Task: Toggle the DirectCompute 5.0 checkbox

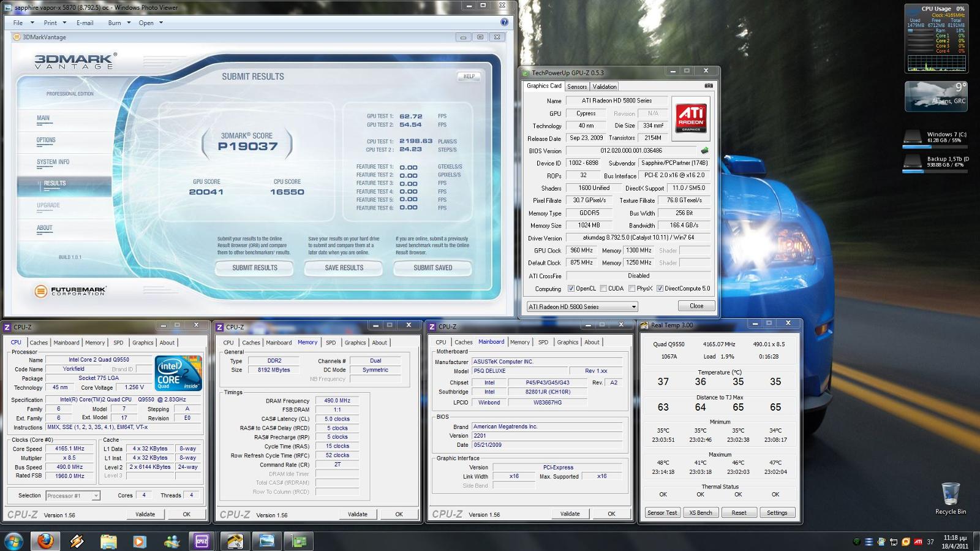Action: (x=660, y=289)
